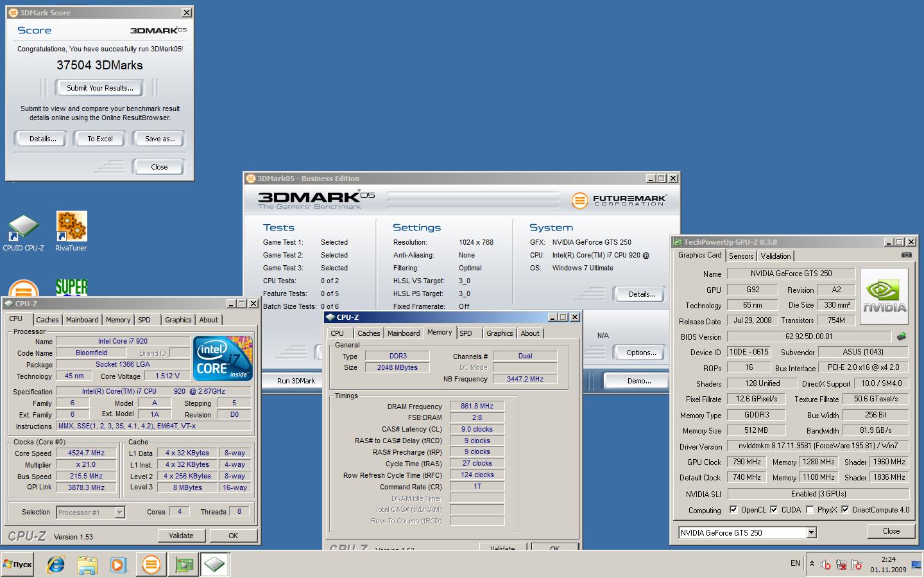Image resolution: width=924 pixels, height=578 pixels.
Task: Click Validate in processor CPU-Z window
Action: (x=181, y=536)
